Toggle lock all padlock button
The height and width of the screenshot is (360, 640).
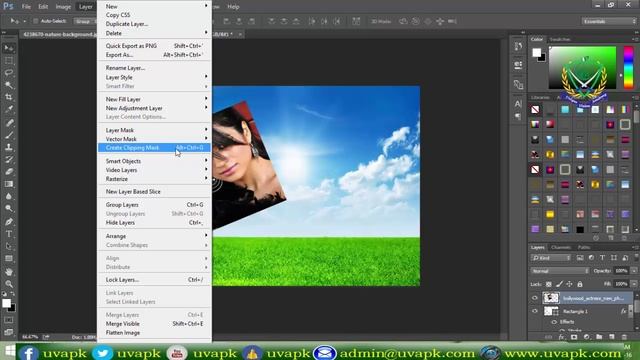[x=580, y=284]
